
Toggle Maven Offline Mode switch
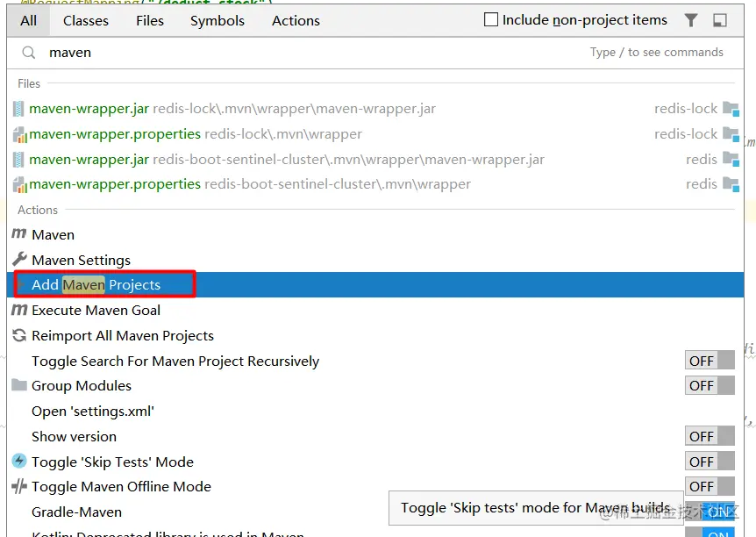coord(710,487)
